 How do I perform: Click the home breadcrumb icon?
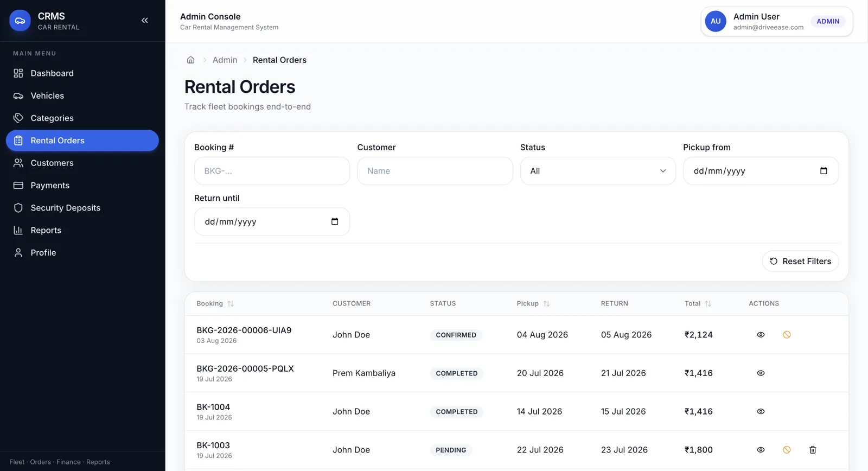click(x=190, y=60)
